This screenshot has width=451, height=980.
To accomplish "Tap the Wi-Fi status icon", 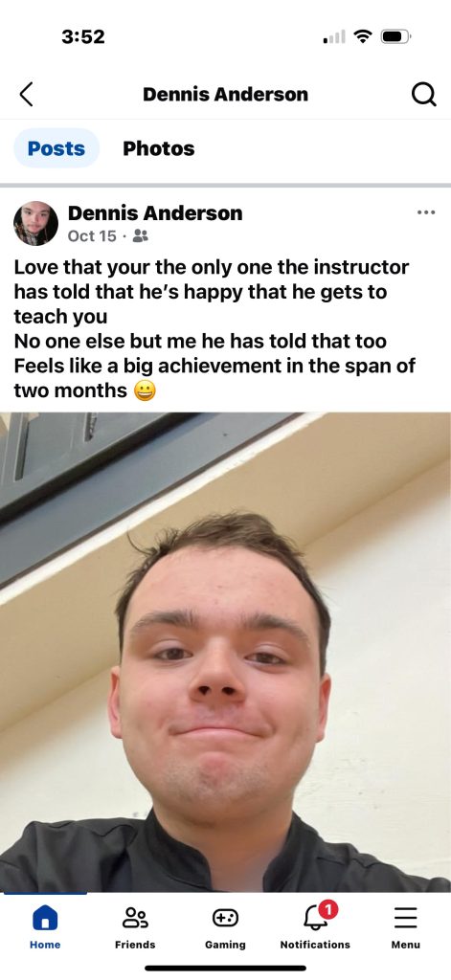I will (363, 37).
